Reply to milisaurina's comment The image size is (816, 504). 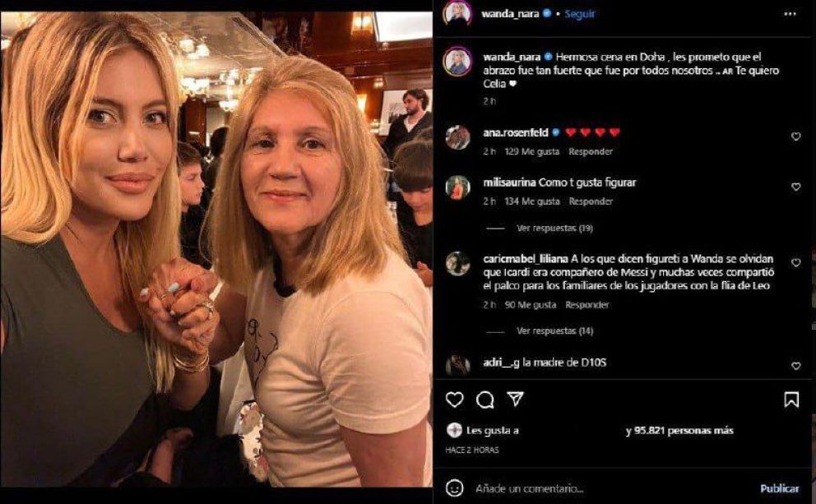tap(591, 201)
